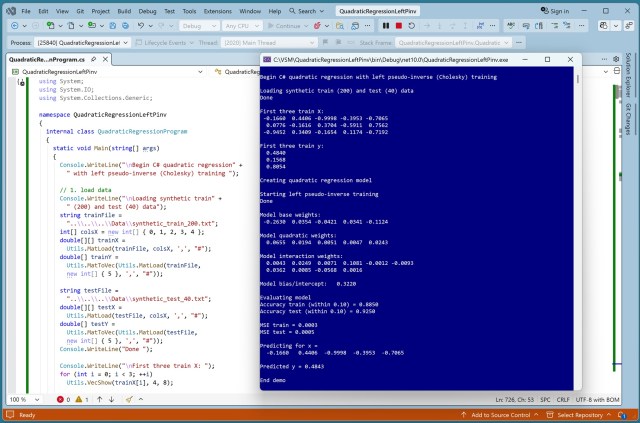
Task: Open the dropdown arrow next to Continue
Action: (306, 26)
